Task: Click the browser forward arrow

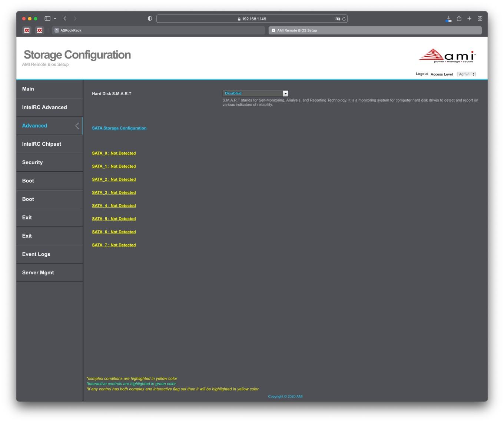Action: [75, 19]
